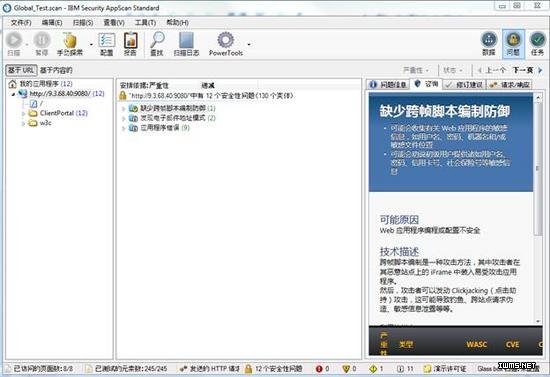This screenshot has height=377, width=550.
Task: Open the 查看(V) menu
Action: (x=114, y=22)
